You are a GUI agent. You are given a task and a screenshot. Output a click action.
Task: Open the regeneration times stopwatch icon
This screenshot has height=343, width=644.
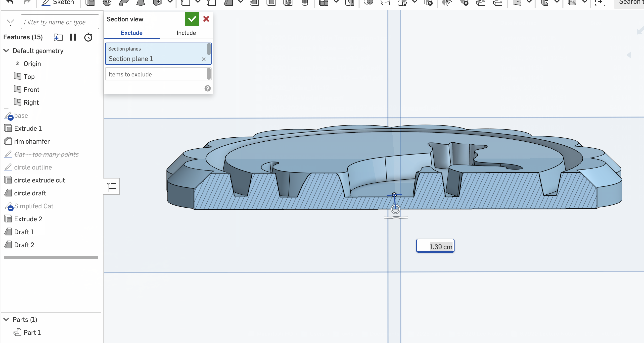(x=88, y=37)
